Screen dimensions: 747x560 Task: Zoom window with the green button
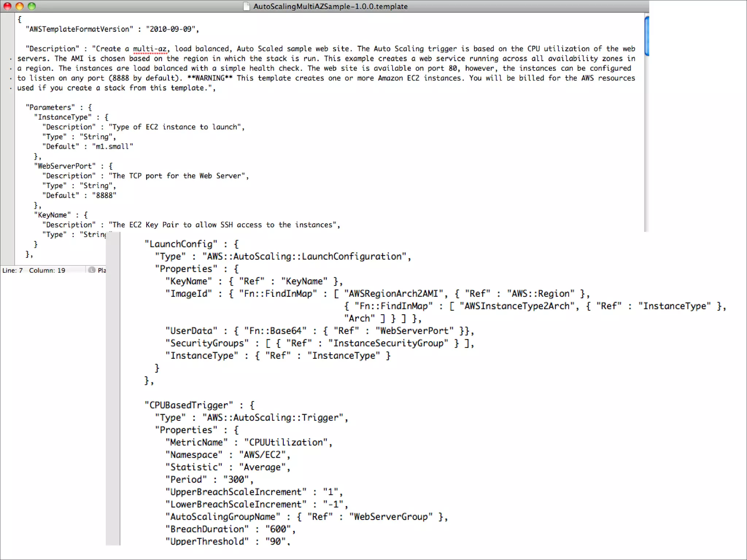click(32, 6)
